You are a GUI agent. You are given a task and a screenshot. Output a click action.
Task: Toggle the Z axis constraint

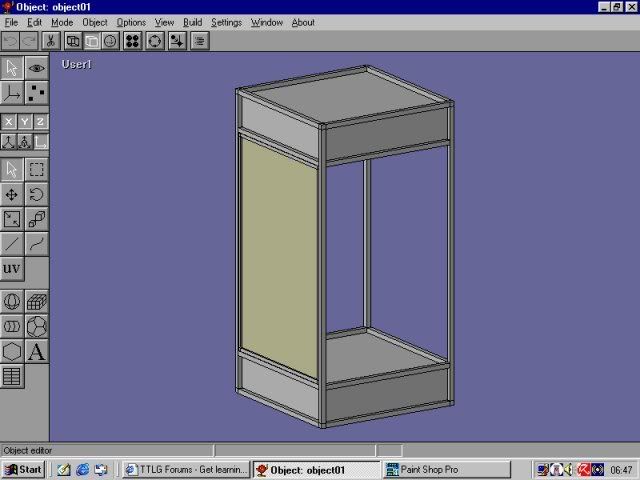[40, 122]
